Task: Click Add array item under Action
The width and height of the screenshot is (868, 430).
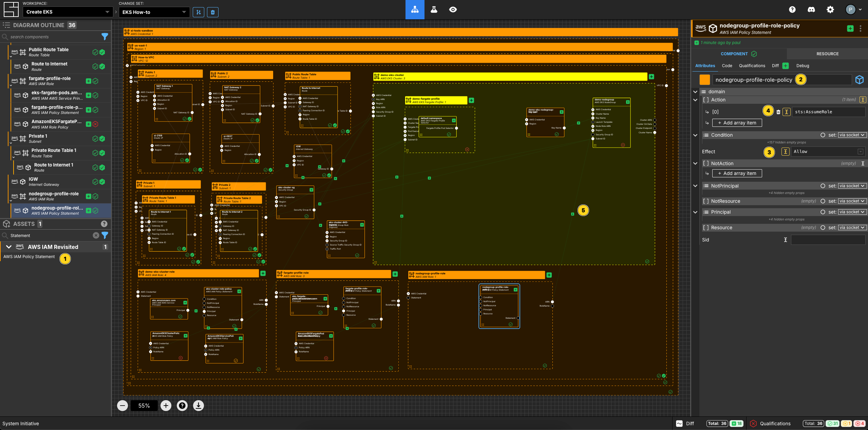Action: [x=737, y=123]
